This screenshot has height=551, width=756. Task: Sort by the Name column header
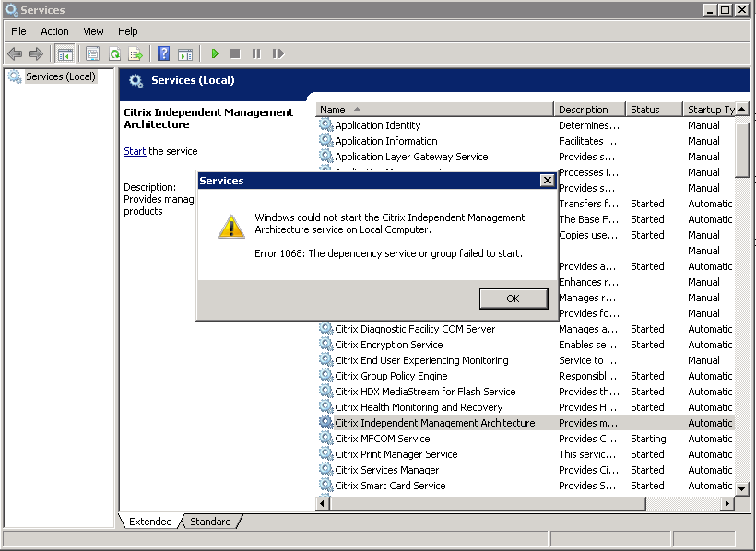click(435, 110)
